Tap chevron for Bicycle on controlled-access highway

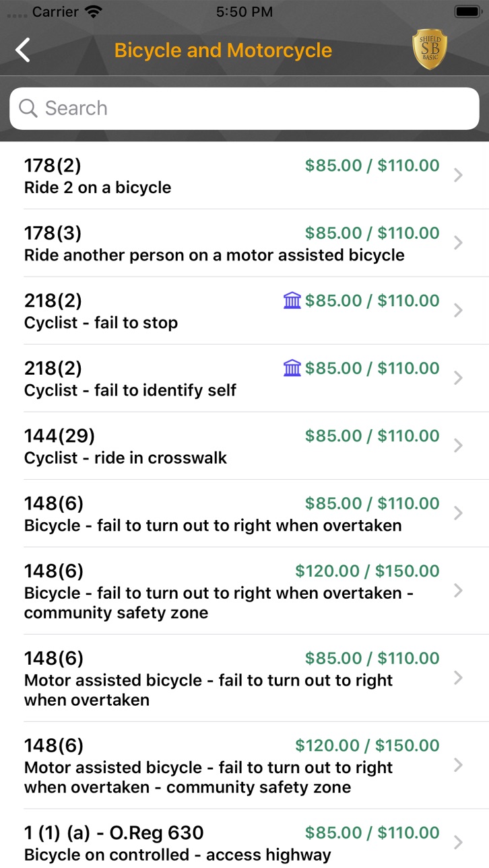[458, 842]
